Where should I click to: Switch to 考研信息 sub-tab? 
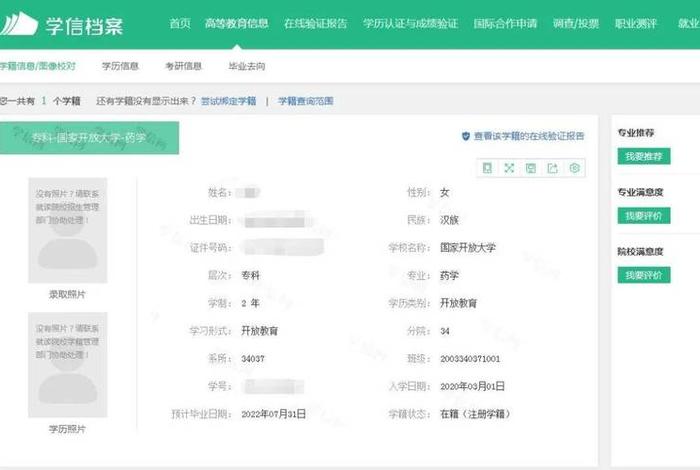point(183,66)
